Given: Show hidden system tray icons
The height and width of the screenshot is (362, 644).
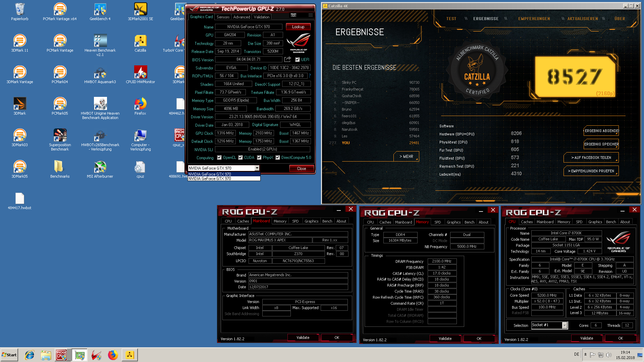Looking at the screenshot, I should pyautogui.click(x=585, y=355).
